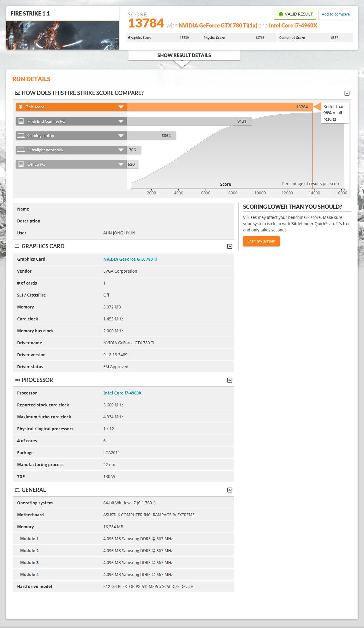Click operating system 64-bit Windows 7 value
Viewport: 364px width, 628px height.
pos(129,503)
